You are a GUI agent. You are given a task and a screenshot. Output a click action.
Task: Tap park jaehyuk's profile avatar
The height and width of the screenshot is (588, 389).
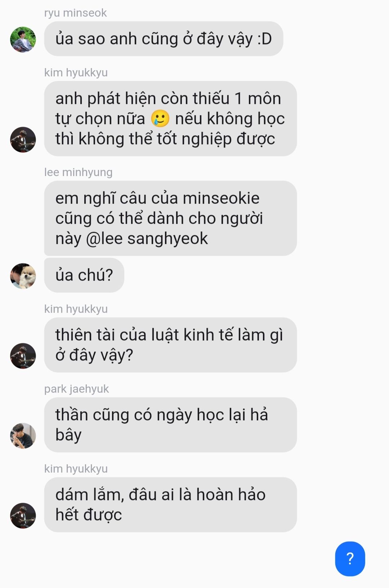23,436
